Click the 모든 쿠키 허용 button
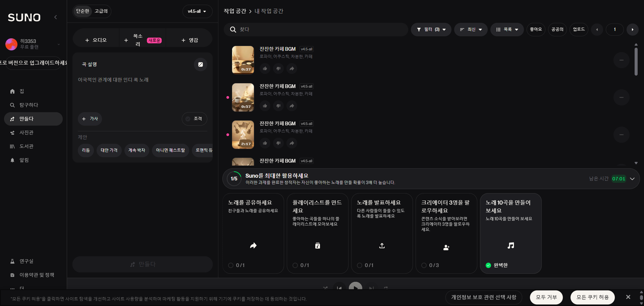The image size is (644, 306). 593,297
